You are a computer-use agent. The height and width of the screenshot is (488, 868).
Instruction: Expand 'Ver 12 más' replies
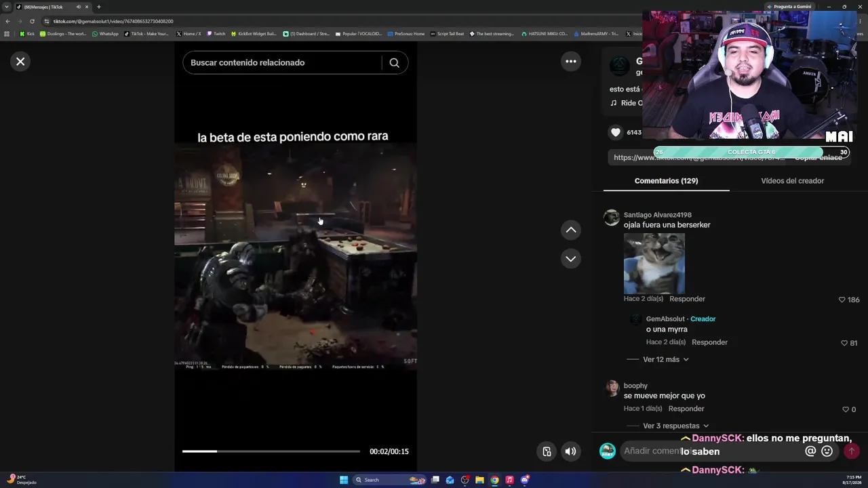click(x=666, y=360)
